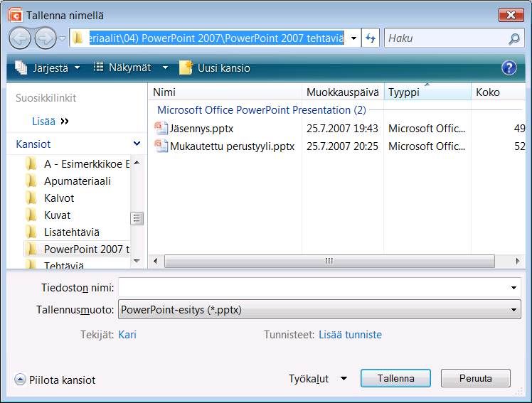The image size is (532, 403).
Task: Open the A - Esimerkkikoe folder
Action: [x=77, y=164]
